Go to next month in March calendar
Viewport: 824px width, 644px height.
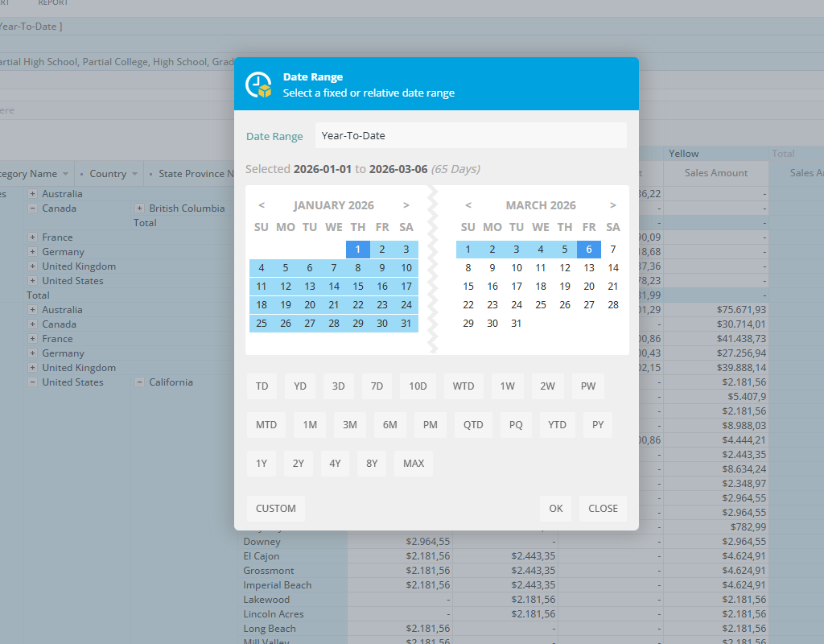613,205
